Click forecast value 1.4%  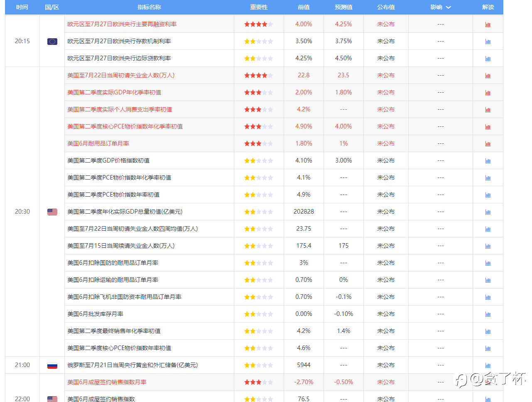pyautogui.click(x=343, y=331)
